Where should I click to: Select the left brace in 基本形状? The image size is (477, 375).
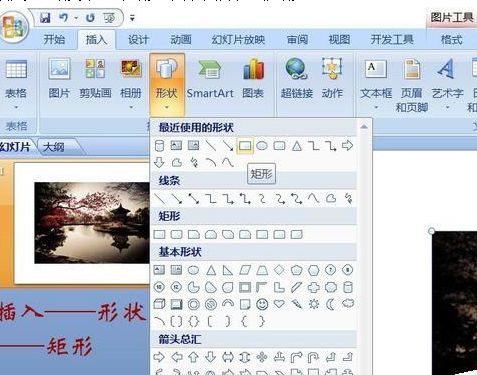[245, 321]
